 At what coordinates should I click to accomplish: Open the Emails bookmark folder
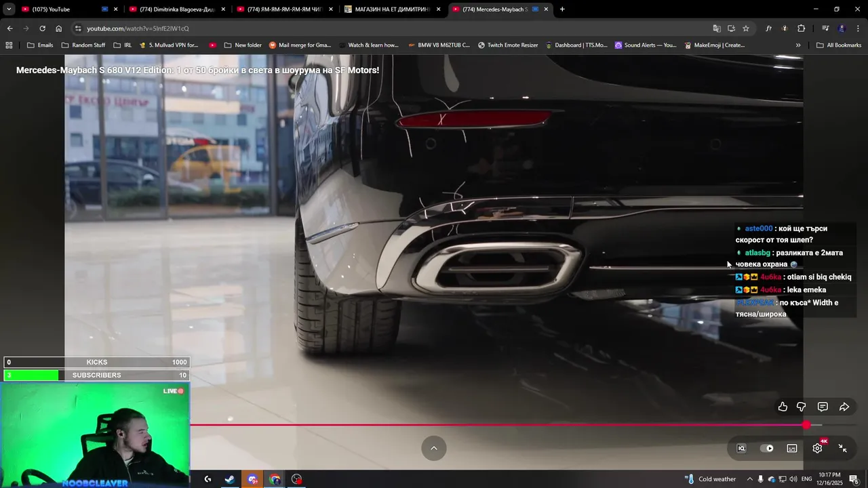(40, 45)
